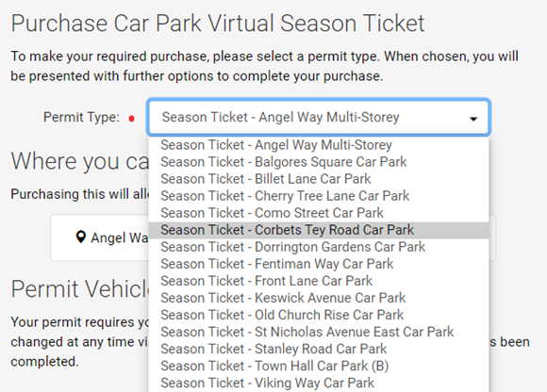Select Season Ticket - Front Lane Car Park
The height and width of the screenshot is (392, 547).
(319, 281)
